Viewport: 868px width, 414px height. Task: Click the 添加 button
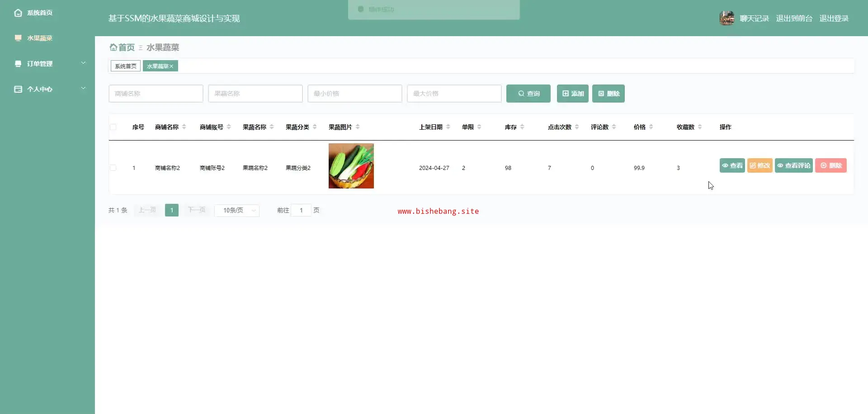coord(573,94)
